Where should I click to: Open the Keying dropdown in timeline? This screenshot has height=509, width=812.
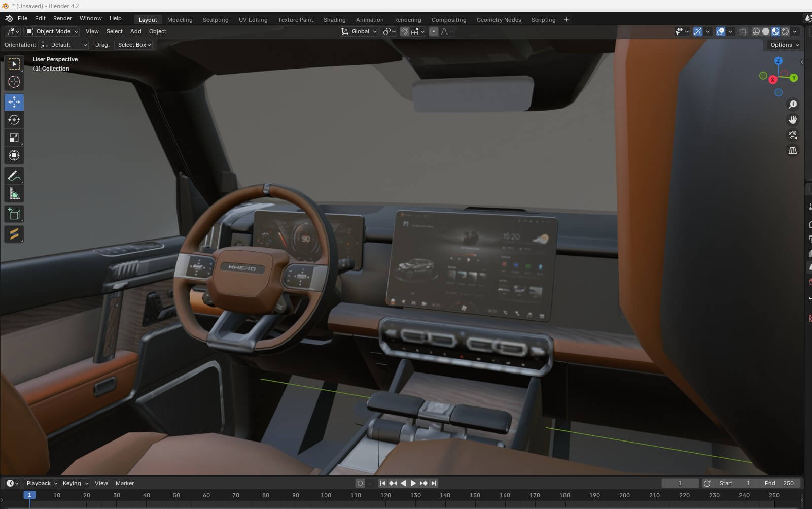pos(75,483)
